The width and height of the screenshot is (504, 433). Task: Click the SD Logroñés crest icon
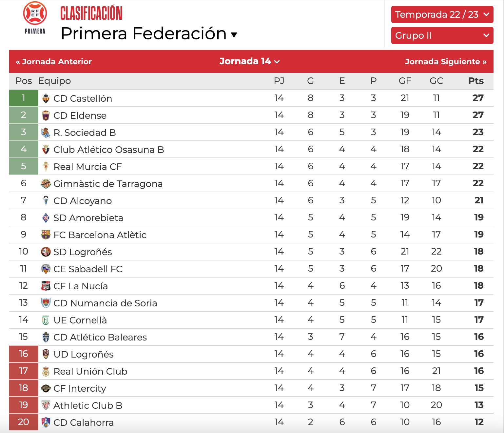[x=46, y=252]
